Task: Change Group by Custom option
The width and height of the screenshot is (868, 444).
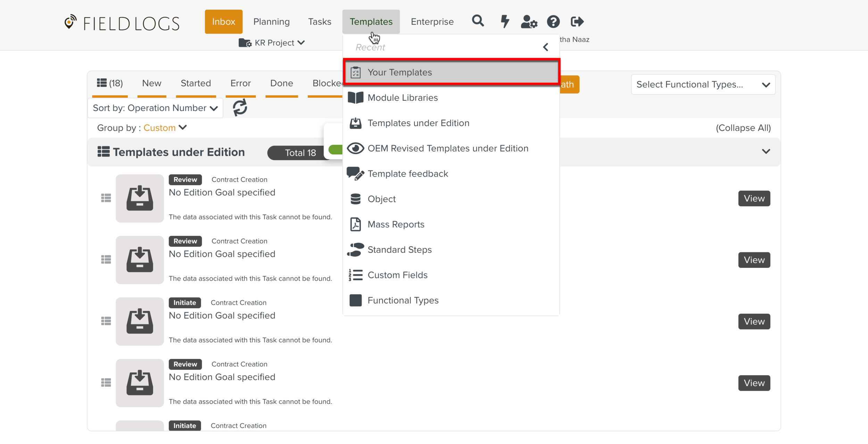Action: coord(165,128)
